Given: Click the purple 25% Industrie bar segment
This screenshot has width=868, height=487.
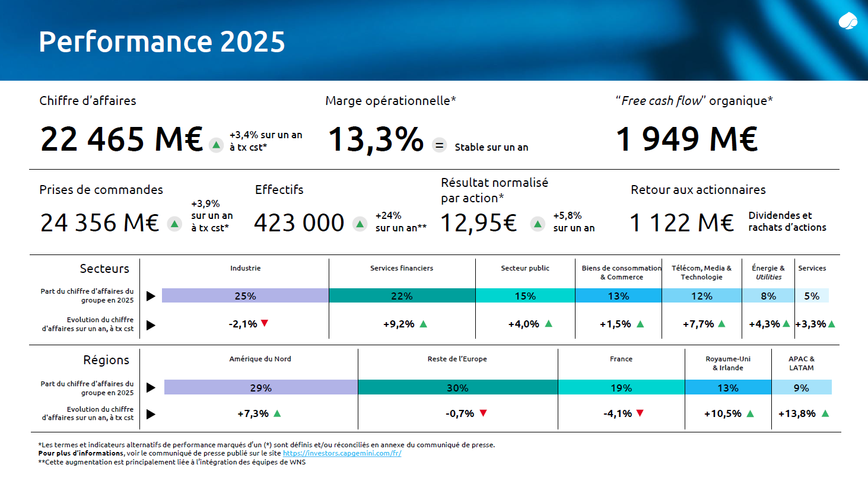Looking at the screenshot, I should [x=245, y=295].
